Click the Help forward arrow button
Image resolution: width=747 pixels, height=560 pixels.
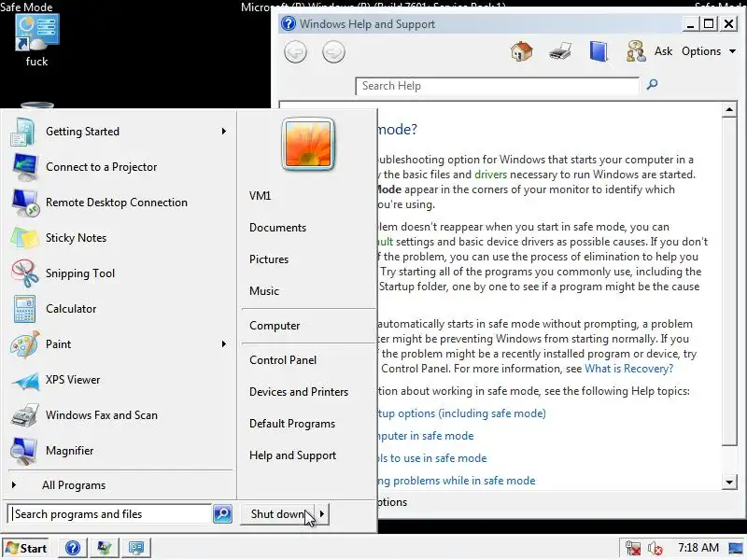click(333, 52)
